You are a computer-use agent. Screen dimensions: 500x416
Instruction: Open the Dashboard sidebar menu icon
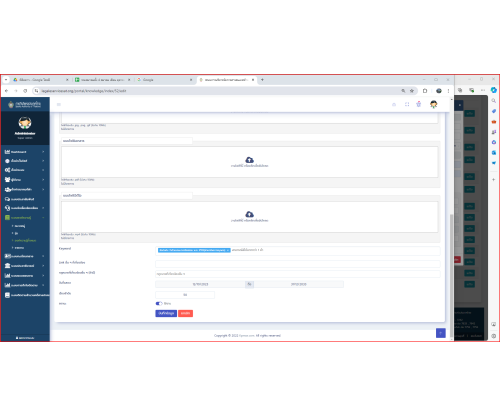point(7,152)
